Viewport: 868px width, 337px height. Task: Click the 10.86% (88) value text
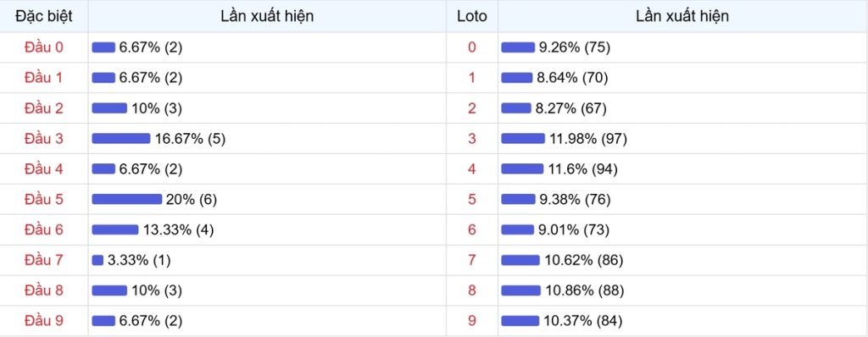tap(585, 290)
